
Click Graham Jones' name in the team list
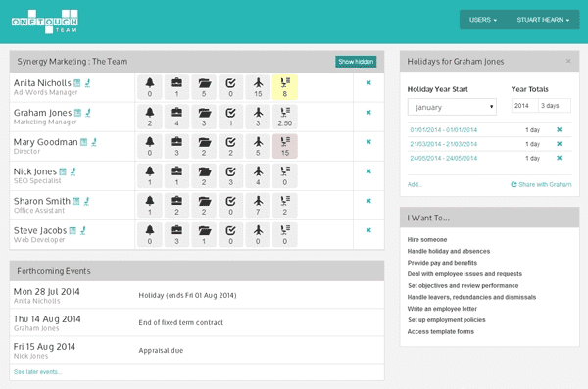pyautogui.click(x=42, y=113)
